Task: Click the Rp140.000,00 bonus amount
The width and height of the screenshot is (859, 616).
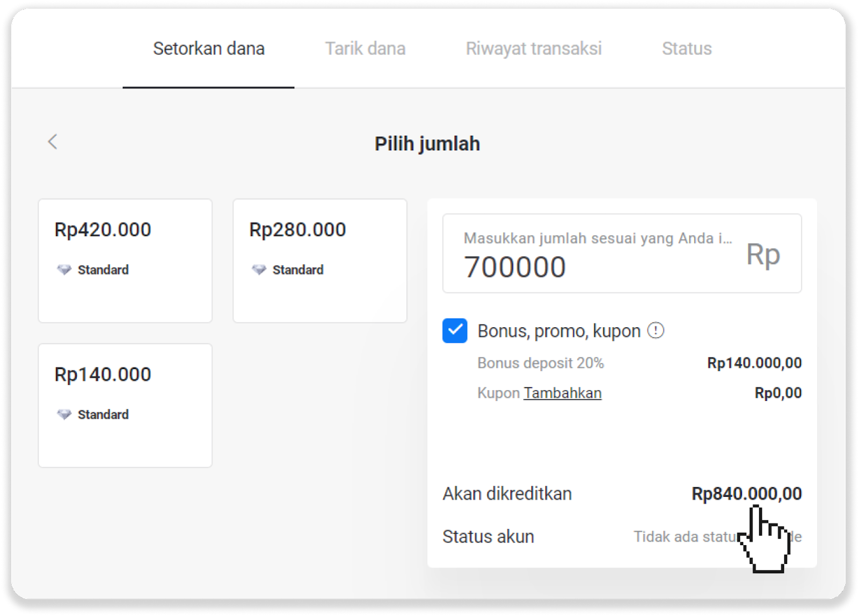Action: 754,363
